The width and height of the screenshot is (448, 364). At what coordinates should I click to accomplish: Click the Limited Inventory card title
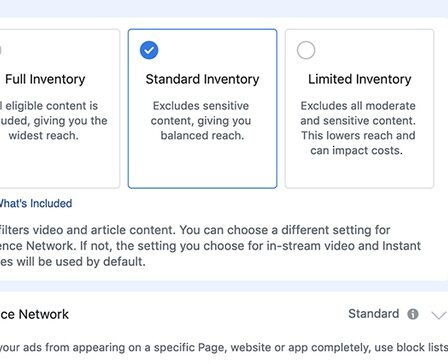(359, 79)
